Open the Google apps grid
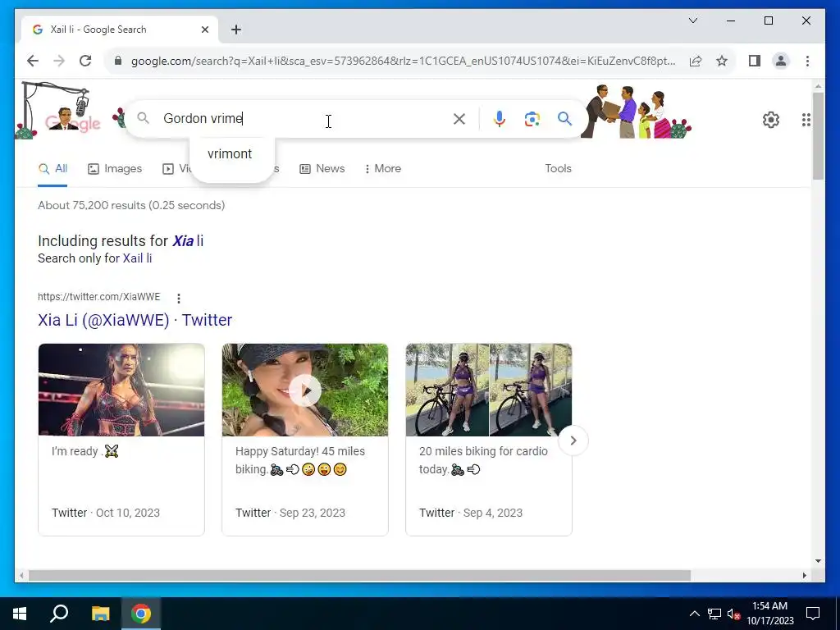The image size is (840, 630). pyautogui.click(x=806, y=120)
